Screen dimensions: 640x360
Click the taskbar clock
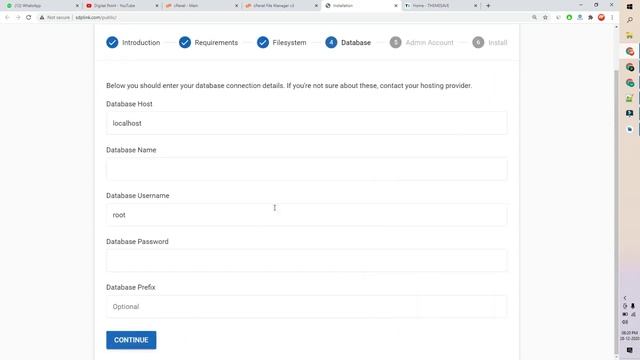click(629, 336)
